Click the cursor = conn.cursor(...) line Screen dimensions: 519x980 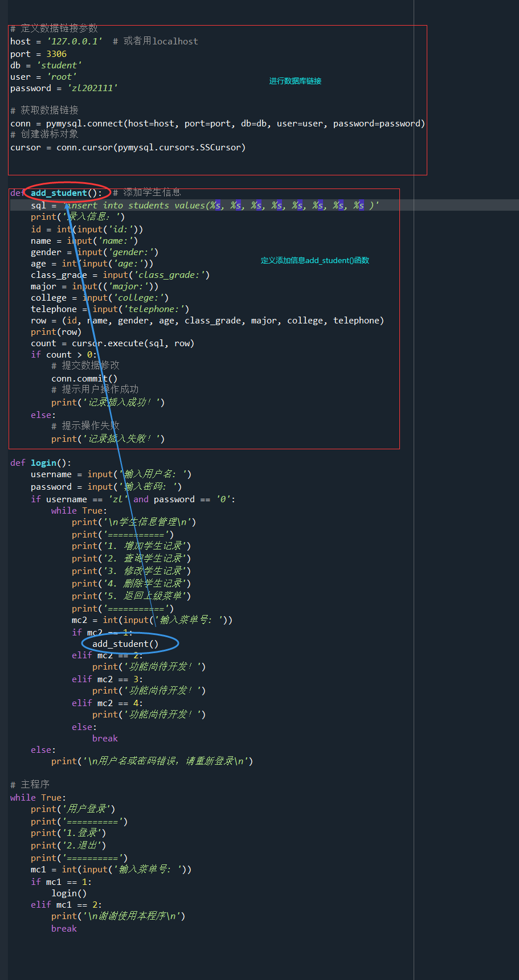[x=128, y=147]
